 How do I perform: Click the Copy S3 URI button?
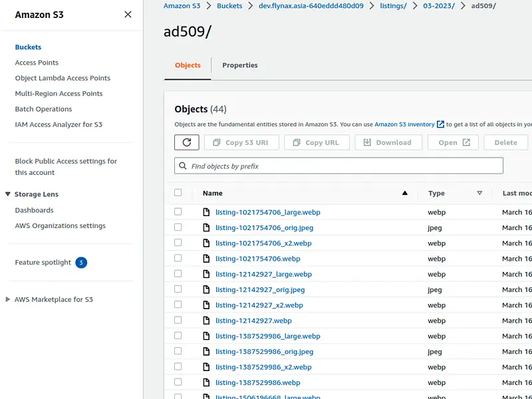241,142
